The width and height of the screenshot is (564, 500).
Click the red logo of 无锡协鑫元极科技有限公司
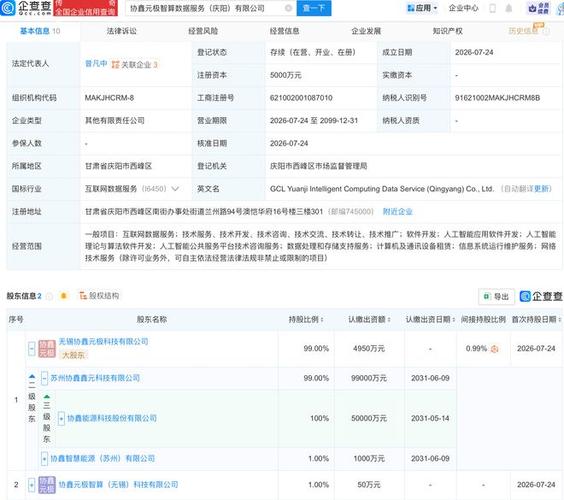pyautogui.click(x=47, y=348)
